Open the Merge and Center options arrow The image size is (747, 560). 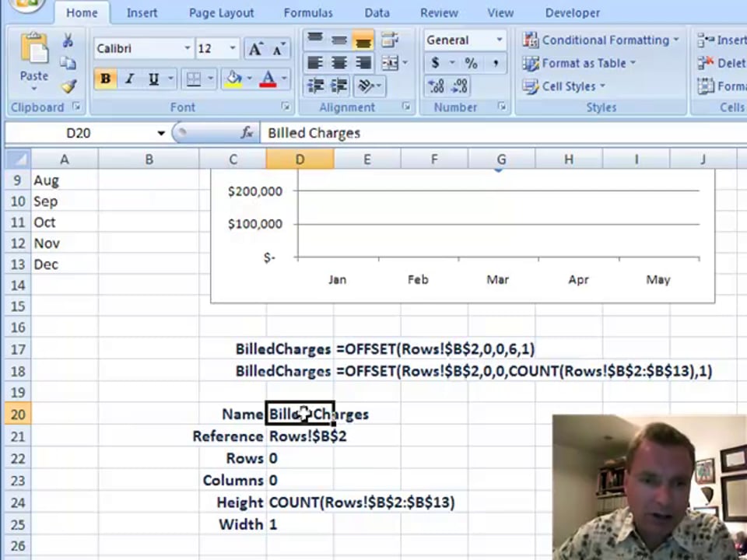pos(405,63)
